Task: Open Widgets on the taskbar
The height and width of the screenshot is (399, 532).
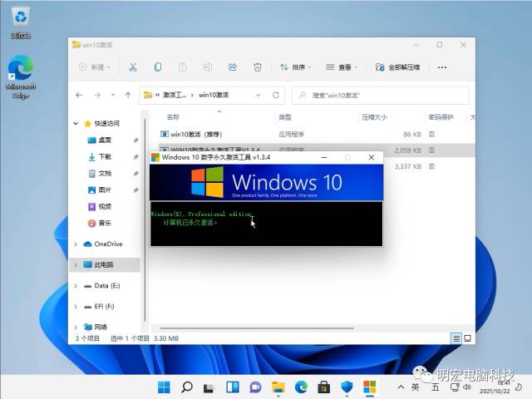Action: pyautogui.click(x=233, y=387)
